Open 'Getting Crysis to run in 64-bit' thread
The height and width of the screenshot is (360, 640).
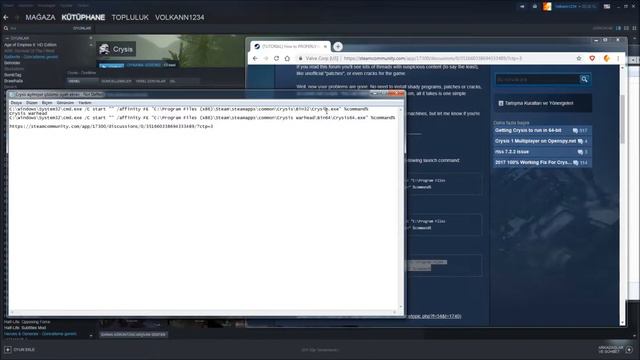(x=528, y=131)
